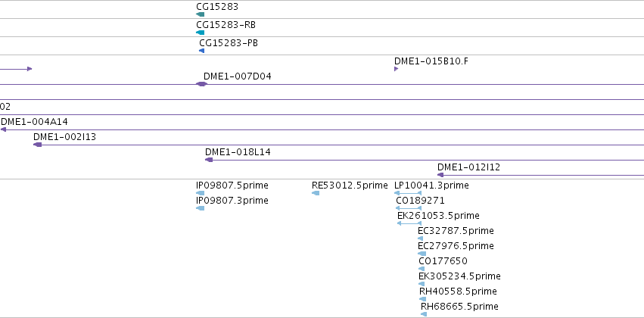Select the CO177650 EST glyph

pos(422,269)
